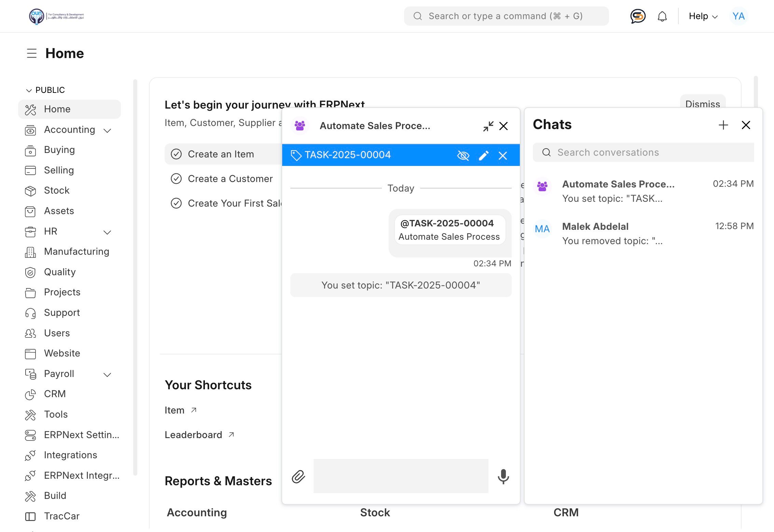Toggle the sidebar with the hamburger icon
Image resolution: width=774 pixels, height=532 pixels.
point(31,53)
